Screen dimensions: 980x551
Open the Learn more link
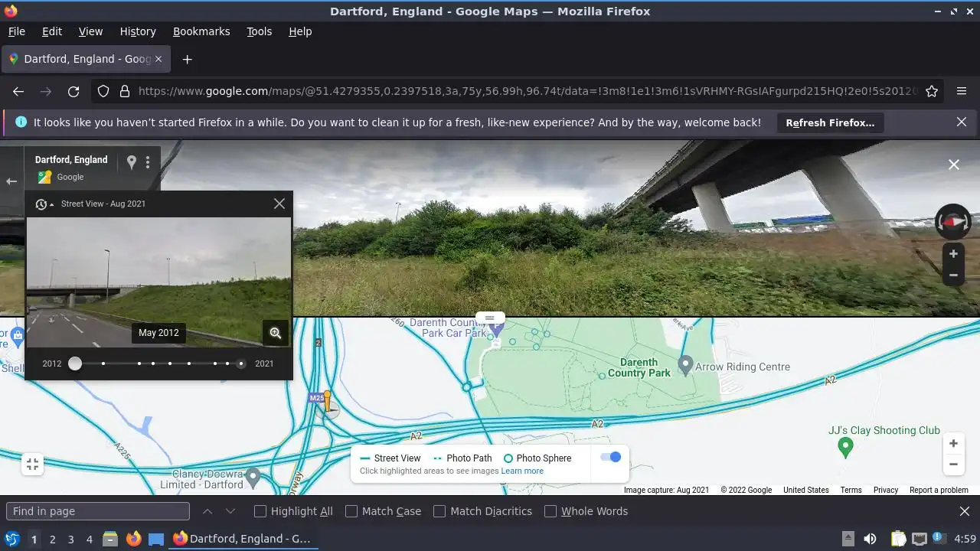(x=522, y=471)
